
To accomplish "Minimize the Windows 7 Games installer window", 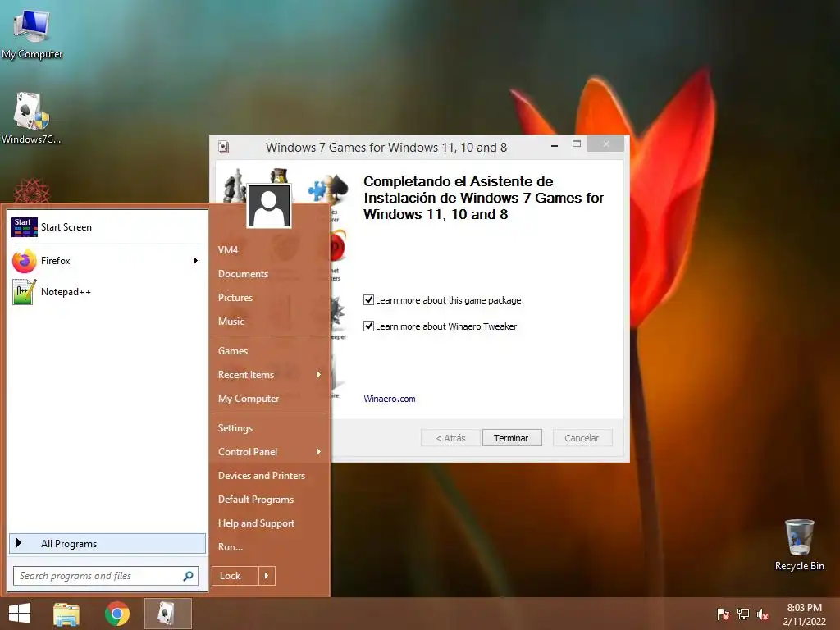I will 555,145.
